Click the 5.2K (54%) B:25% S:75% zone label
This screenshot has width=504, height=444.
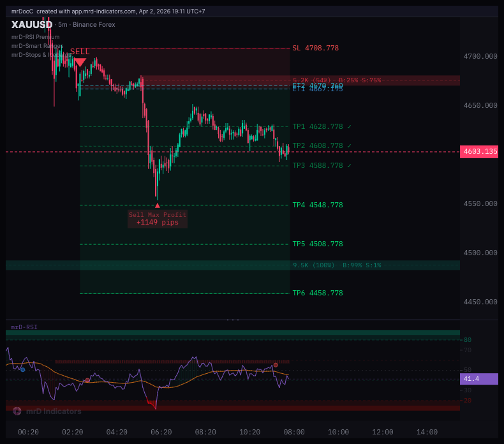[x=337, y=80]
